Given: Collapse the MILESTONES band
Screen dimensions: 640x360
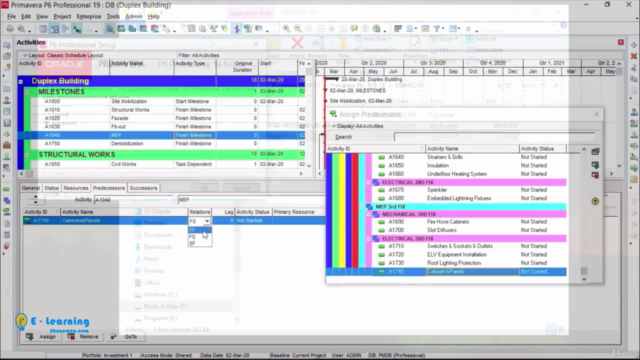Looking at the screenshot, I should pos(27,92).
